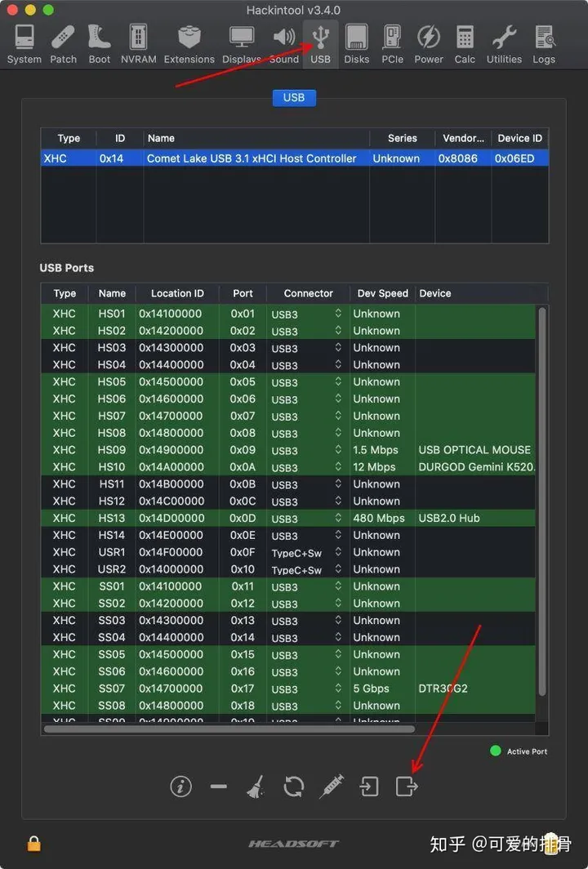Click port value 0x0C in HS12 row

click(243, 501)
